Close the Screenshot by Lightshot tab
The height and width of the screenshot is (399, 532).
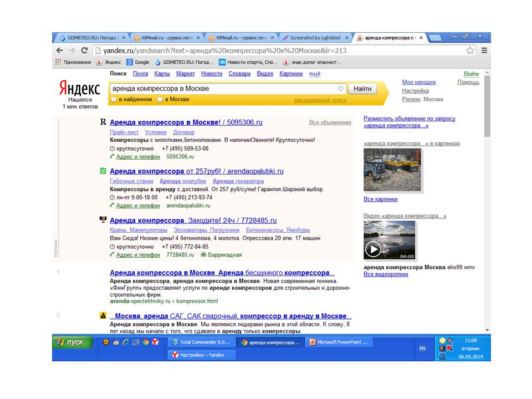[x=347, y=38]
